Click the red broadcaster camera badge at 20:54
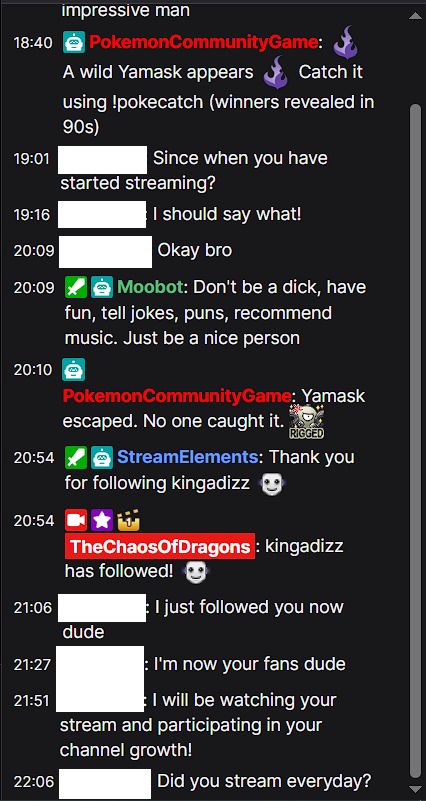 point(76,521)
